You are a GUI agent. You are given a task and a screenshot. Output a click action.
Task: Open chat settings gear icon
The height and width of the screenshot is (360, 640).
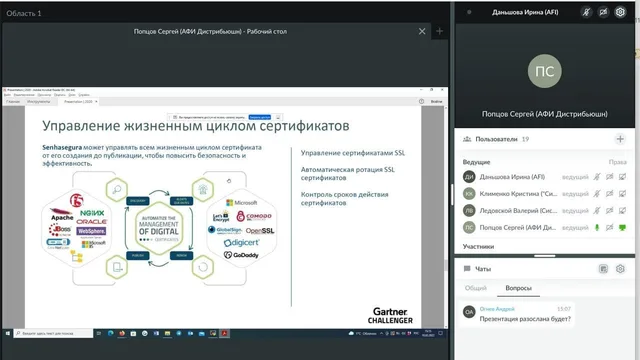tap(620, 269)
